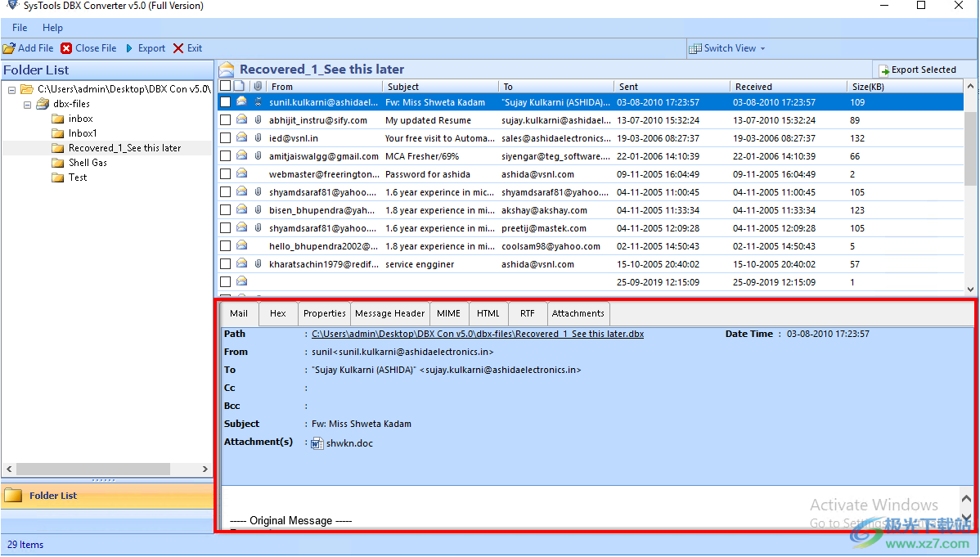Start exporting with the Export arrow icon

coord(131,48)
